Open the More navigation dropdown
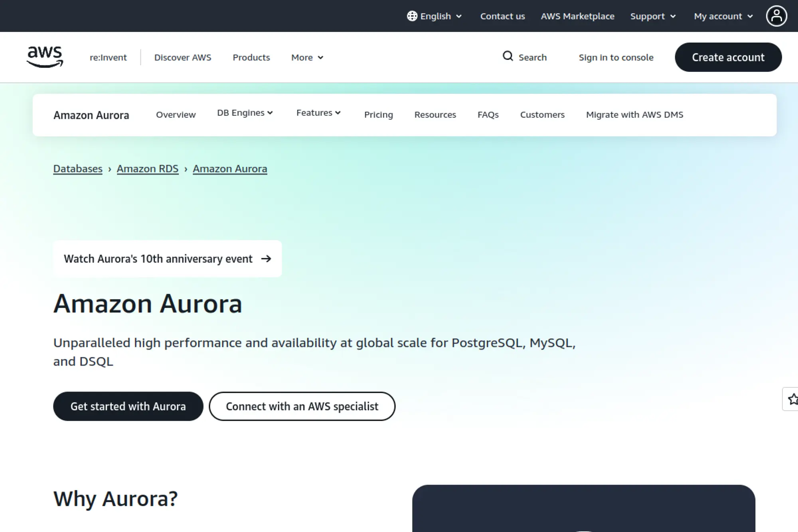Viewport: 798px width, 532px height. [x=307, y=57]
